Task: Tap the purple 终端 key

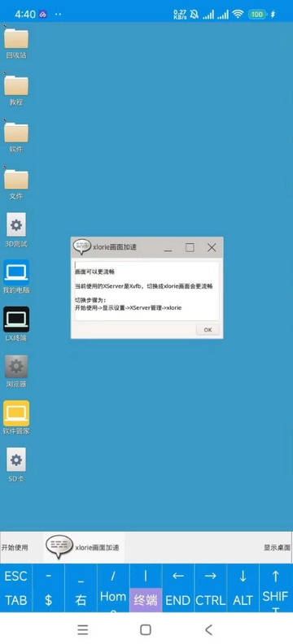Action: (146, 600)
